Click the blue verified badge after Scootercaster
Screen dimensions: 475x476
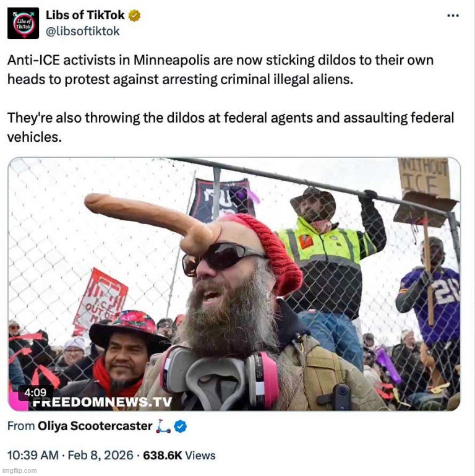tap(180, 426)
